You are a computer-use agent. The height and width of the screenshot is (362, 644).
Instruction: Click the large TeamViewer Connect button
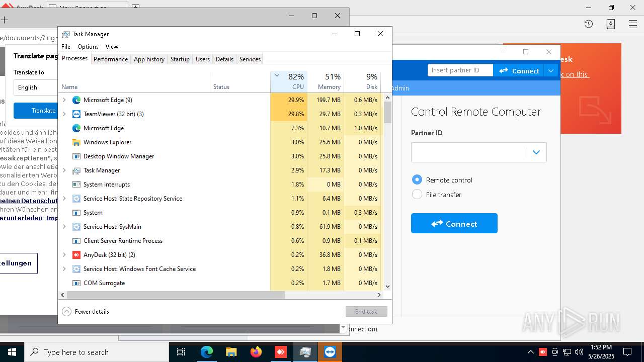point(454,223)
